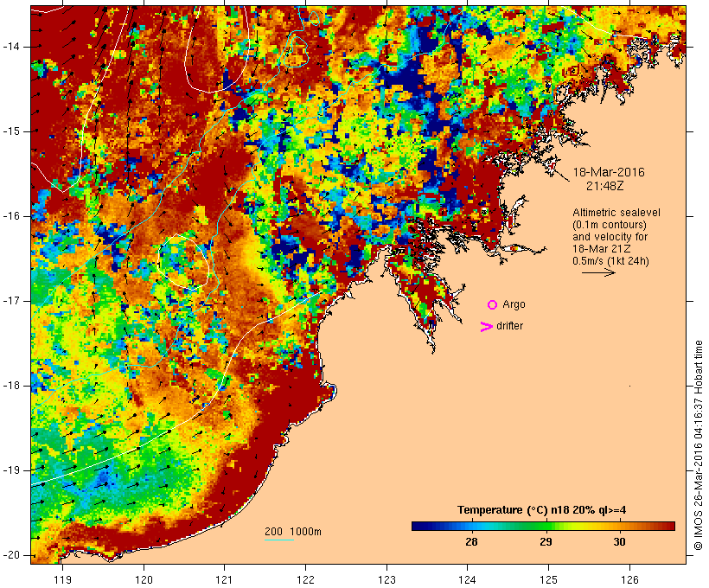Click the magenta Argo circle legend symbol

493,305
